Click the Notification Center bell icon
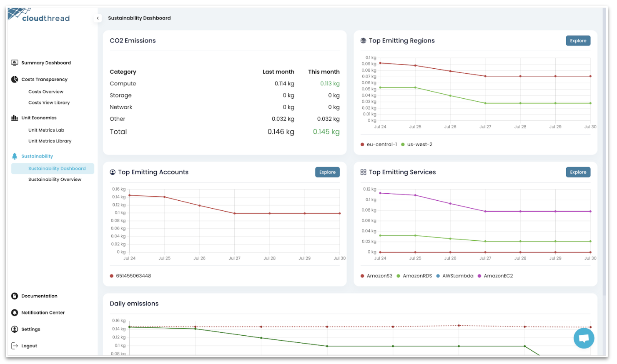This screenshot has height=364, width=617. (x=15, y=313)
